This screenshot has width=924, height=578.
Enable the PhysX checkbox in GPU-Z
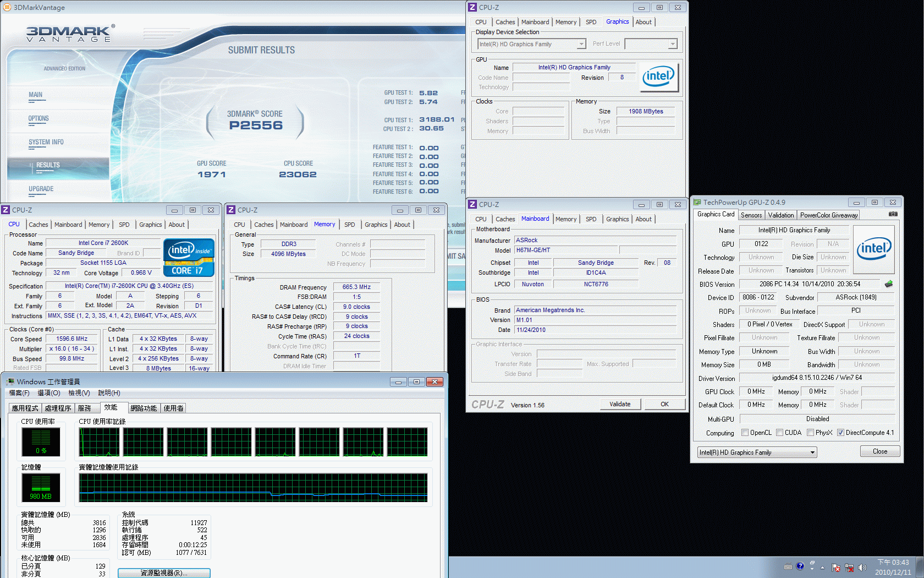click(810, 433)
